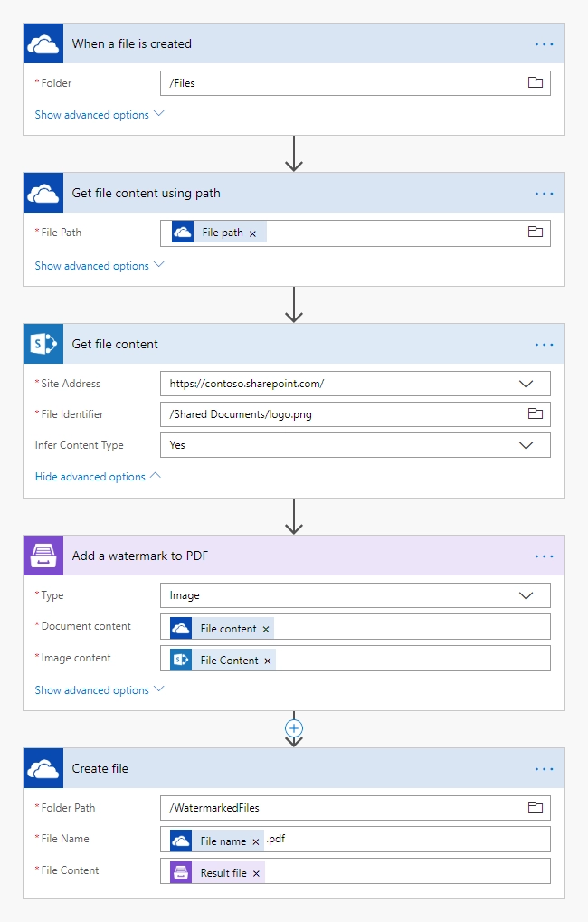Screen dimensions: 588x922
Task: Show advanced options for 'Get file content using path'
Action: pyautogui.click(x=99, y=266)
